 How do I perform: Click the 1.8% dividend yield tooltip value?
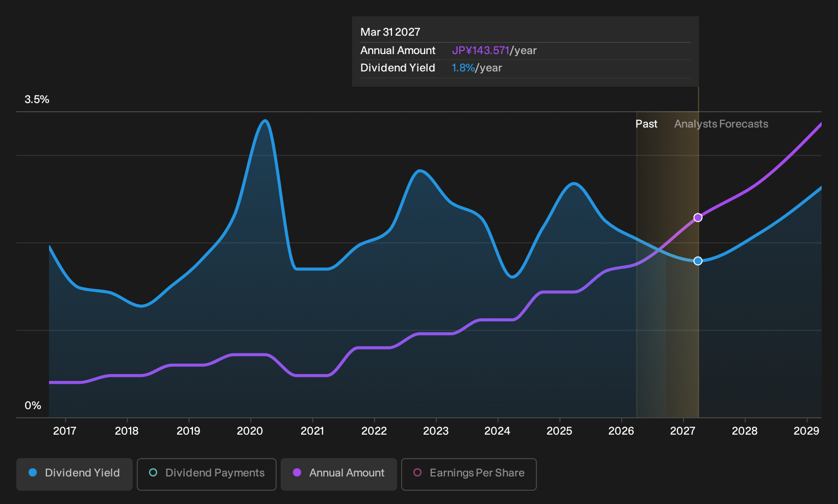[463, 68]
